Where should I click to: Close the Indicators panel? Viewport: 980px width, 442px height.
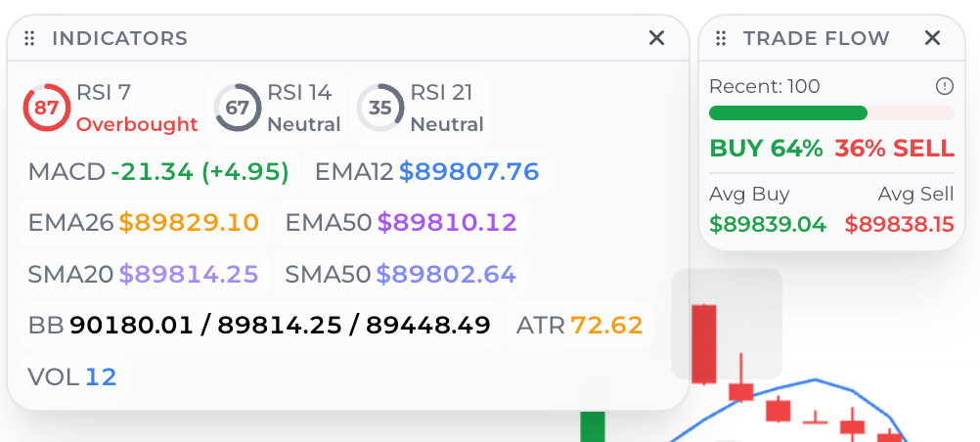tap(656, 38)
